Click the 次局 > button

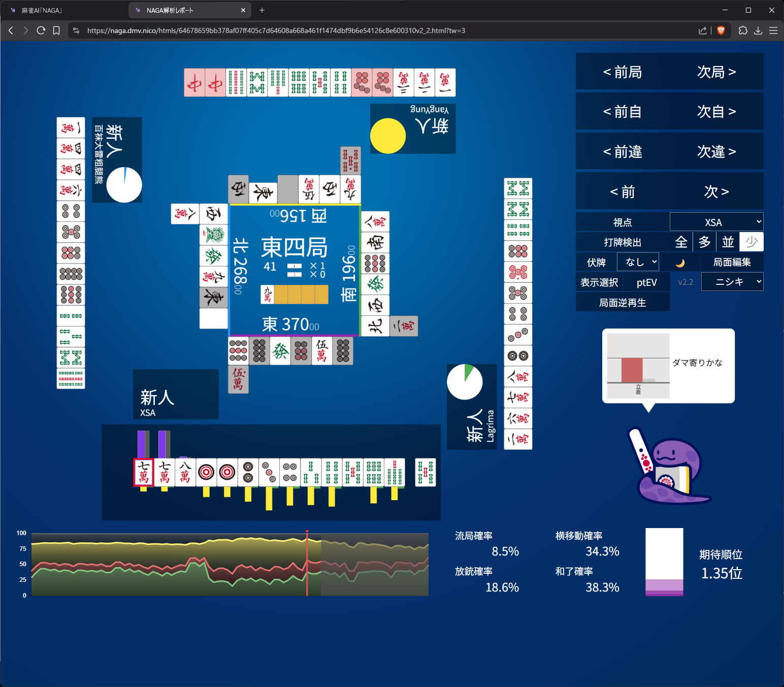point(716,72)
